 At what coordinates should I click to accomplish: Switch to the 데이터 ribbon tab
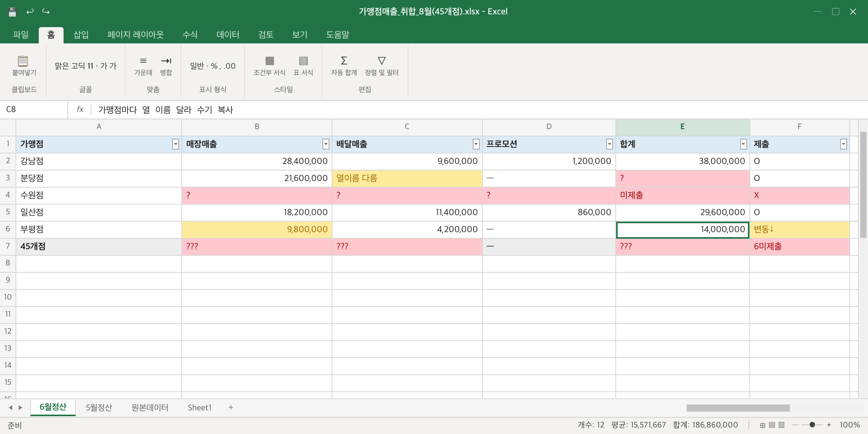[228, 35]
